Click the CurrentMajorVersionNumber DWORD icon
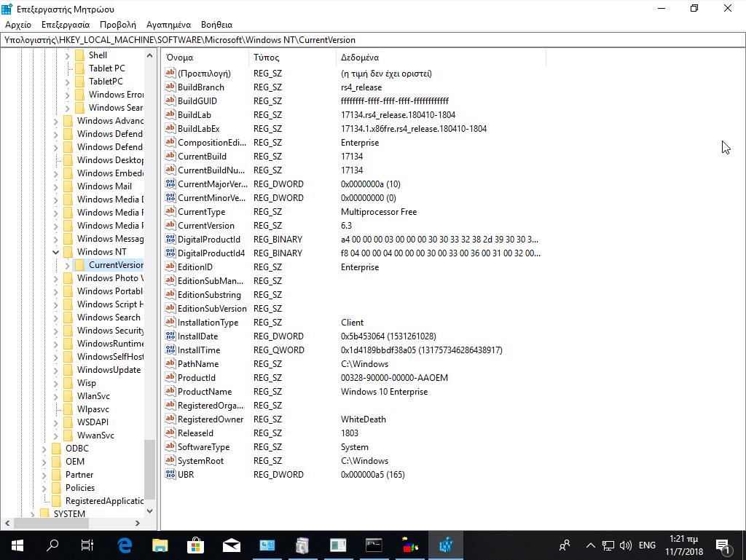Image resolution: width=746 pixels, height=560 pixels. [170, 184]
